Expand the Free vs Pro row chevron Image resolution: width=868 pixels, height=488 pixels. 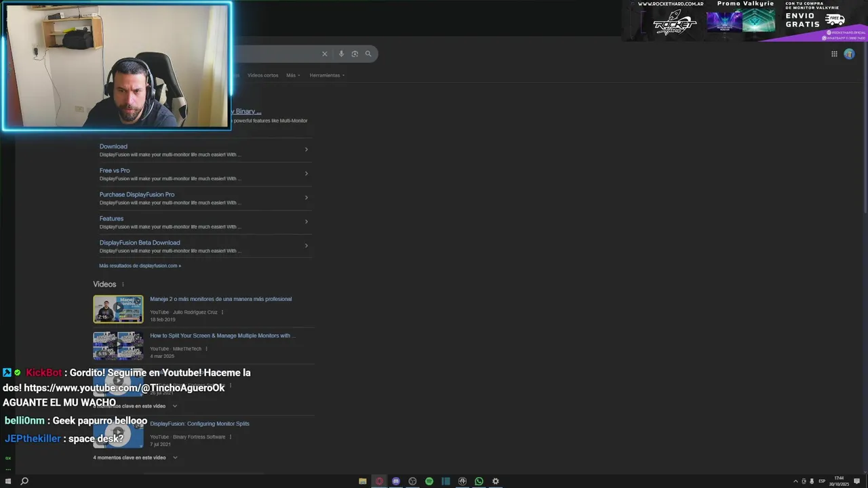click(x=306, y=174)
